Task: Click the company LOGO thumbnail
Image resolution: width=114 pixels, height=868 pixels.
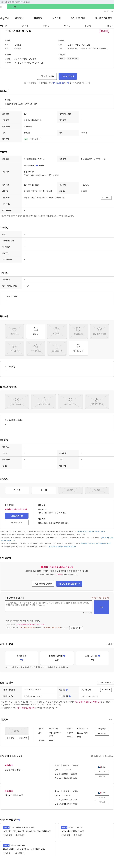Action: pos(17,731)
